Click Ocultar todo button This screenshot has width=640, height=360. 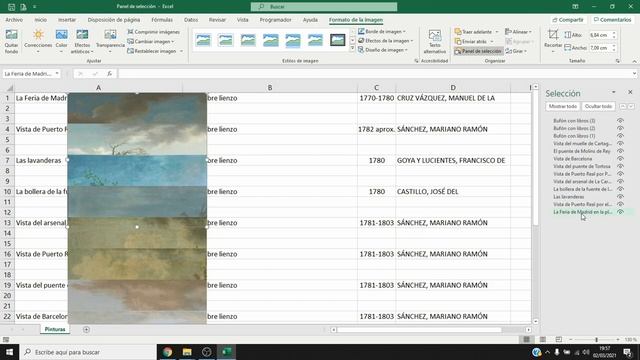[x=598, y=106]
